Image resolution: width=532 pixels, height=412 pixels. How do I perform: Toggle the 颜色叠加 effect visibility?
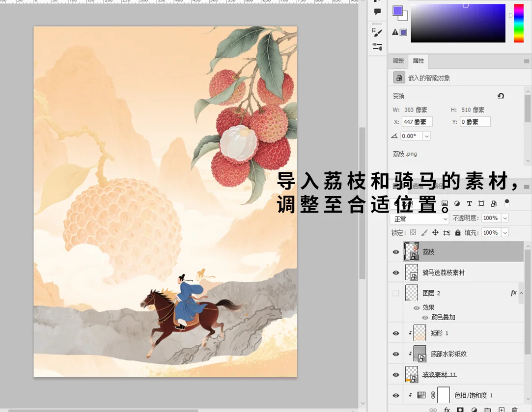tap(425, 317)
